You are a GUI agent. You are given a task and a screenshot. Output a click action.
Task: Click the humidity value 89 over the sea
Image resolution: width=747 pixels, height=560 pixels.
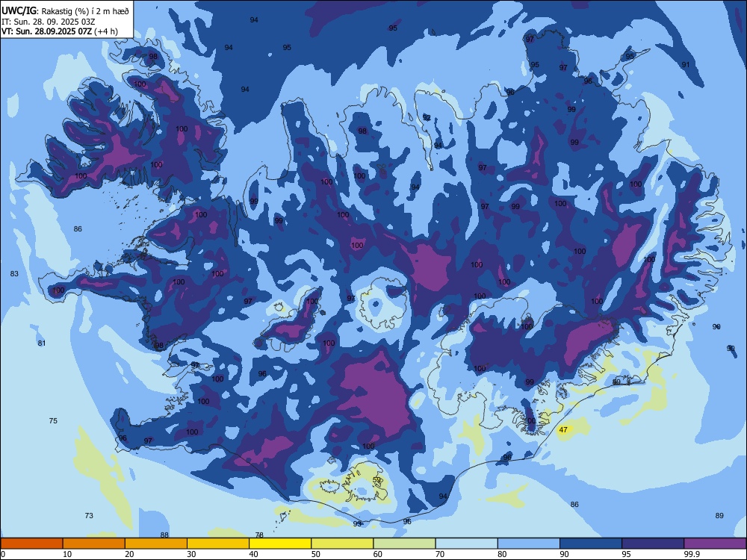point(719,515)
